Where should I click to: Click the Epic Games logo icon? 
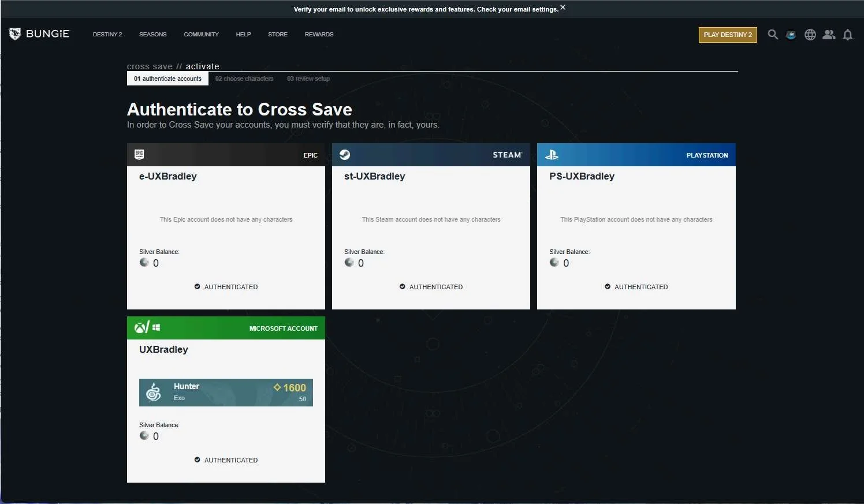point(139,154)
